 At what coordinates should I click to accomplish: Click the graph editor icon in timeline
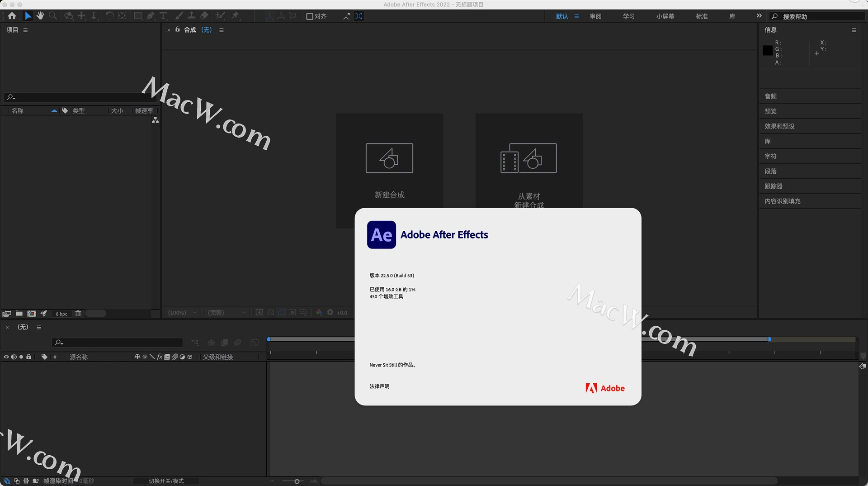pos(255,343)
